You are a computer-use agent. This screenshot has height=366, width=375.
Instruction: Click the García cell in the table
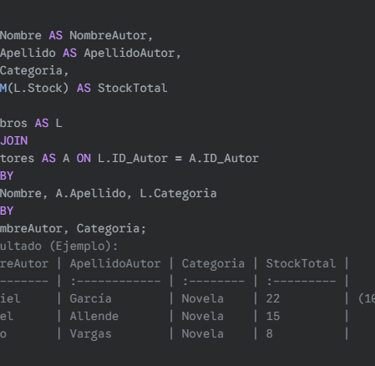(x=90, y=299)
